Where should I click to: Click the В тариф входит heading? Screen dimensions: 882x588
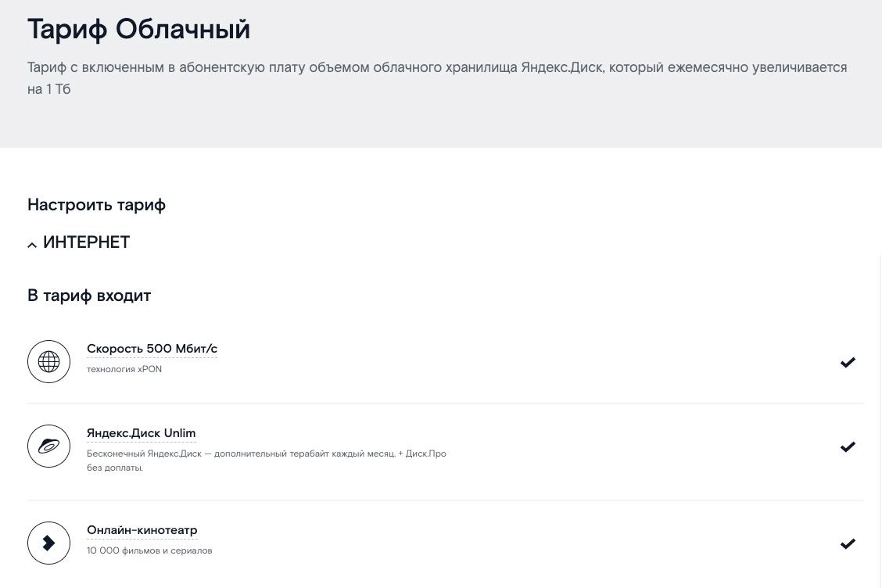point(89,296)
